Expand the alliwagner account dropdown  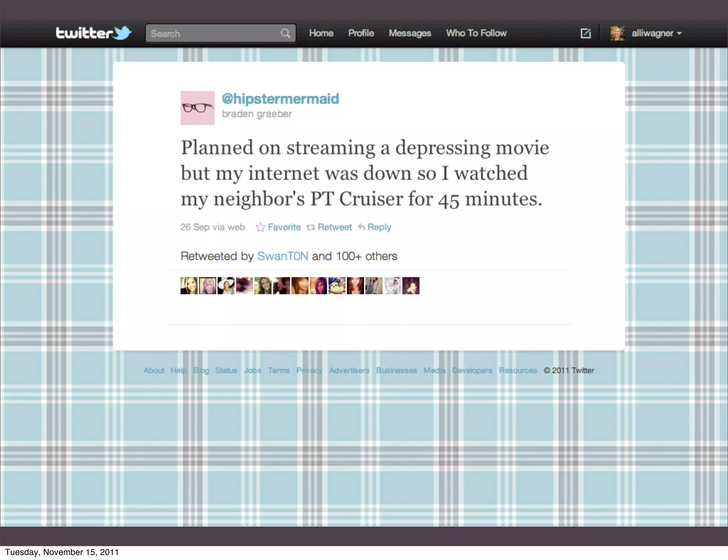point(679,33)
